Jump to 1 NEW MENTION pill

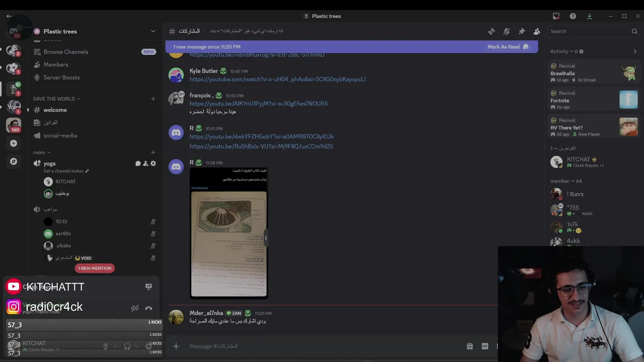pyautogui.click(x=95, y=268)
